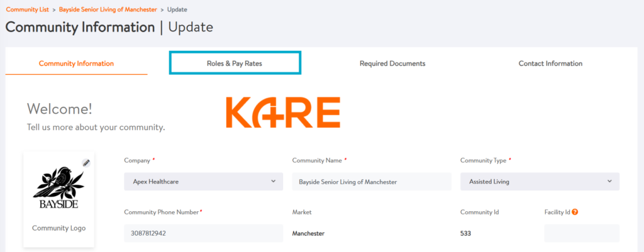Select the 'Tell us more about your community.' text
This screenshot has height=252, width=644.
tap(96, 127)
